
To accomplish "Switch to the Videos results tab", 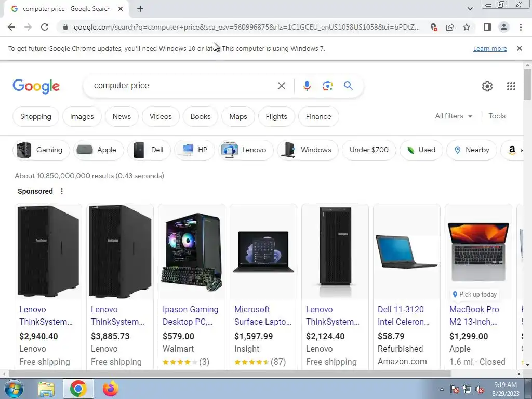I will pyautogui.click(x=161, y=116).
